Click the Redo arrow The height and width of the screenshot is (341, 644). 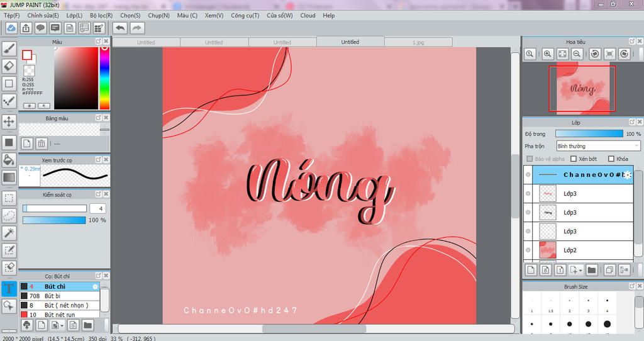137,28
